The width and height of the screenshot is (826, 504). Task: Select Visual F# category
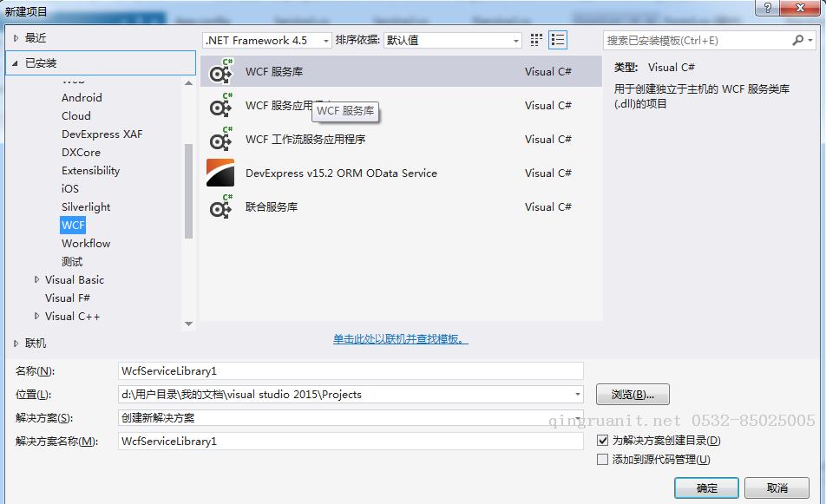pos(68,298)
